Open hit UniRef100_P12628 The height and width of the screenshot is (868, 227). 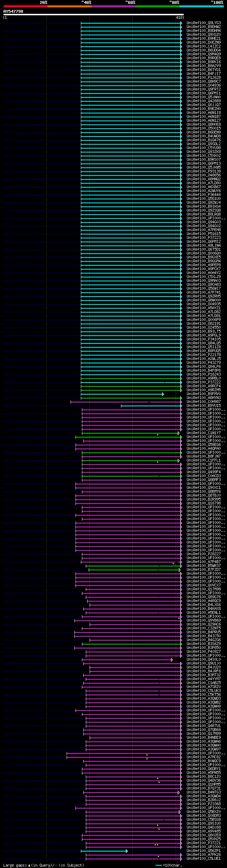coord(204,78)
